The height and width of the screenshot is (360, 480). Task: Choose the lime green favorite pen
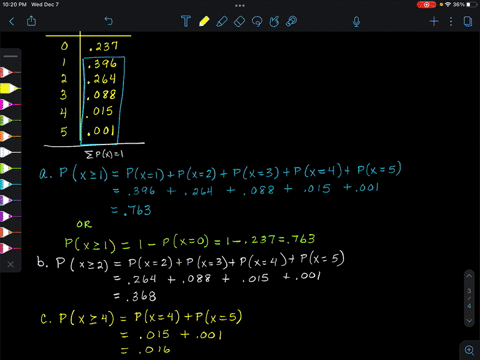pos(10,168)
